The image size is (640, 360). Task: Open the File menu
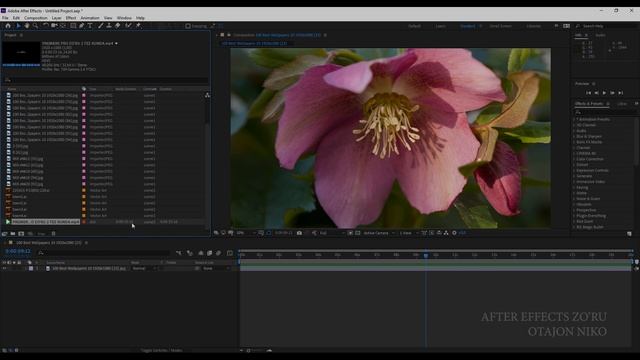(5, 18)
